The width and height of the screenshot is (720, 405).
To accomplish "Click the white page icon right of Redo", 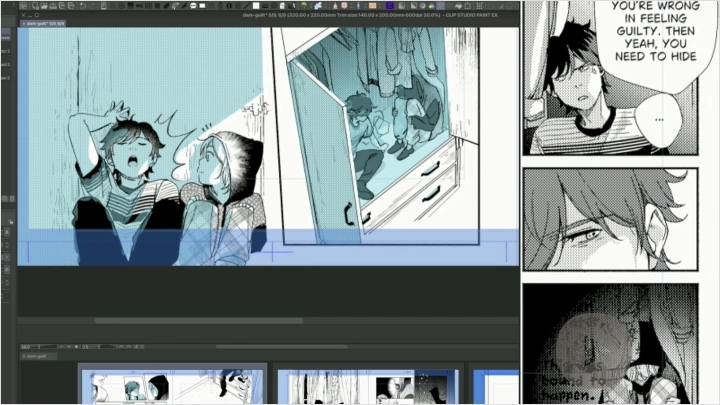I will 104,6.
